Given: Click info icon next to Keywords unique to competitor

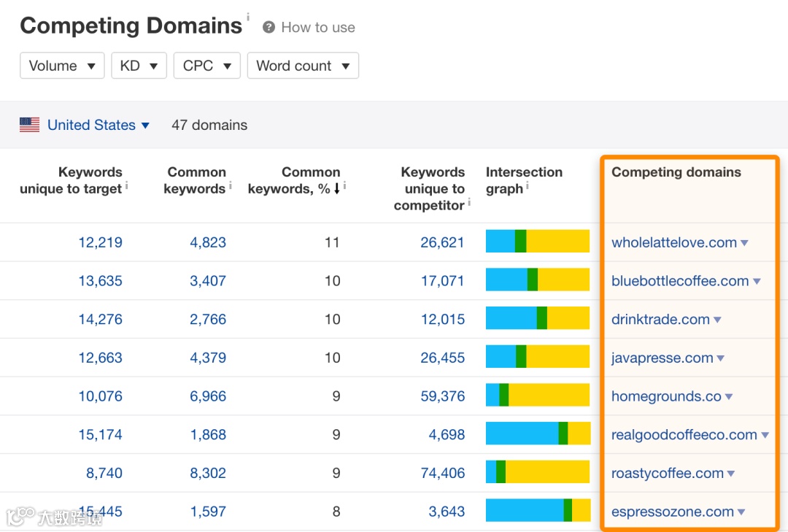Looking at the screenshot, I should click(469, 202).
